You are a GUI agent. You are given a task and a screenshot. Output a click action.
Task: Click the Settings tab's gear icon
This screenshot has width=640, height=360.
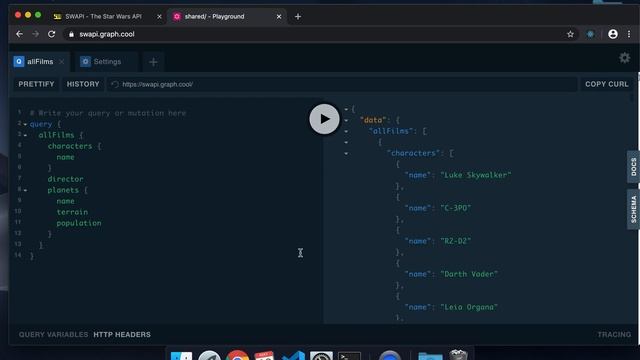pyautogui.click(x=85, y=62)
